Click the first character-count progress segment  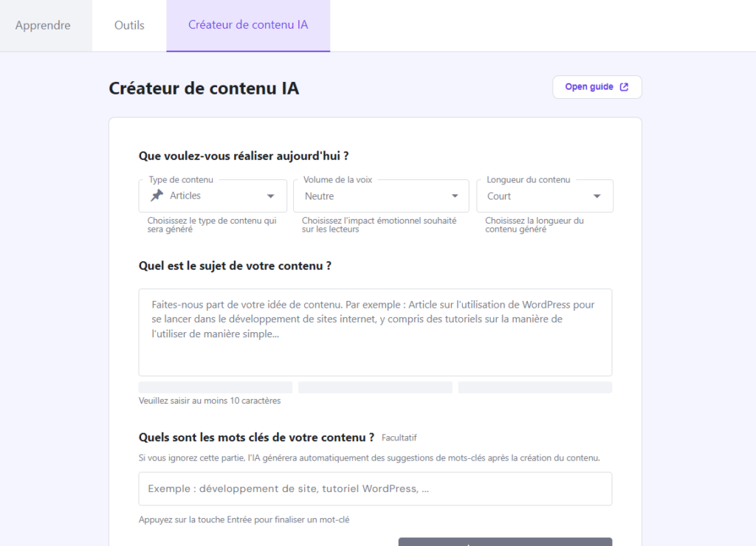pyautogui.click(x=216, y=387)
